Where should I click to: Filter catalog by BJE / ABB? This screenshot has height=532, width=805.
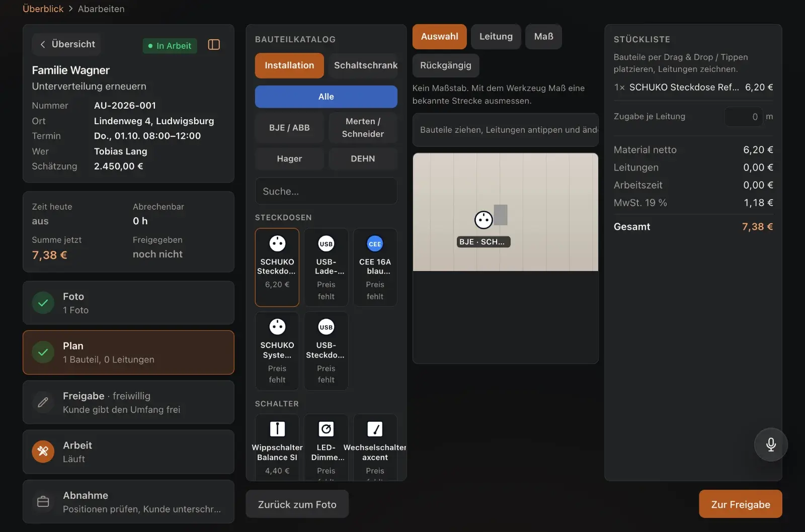[x=289, y=128]
